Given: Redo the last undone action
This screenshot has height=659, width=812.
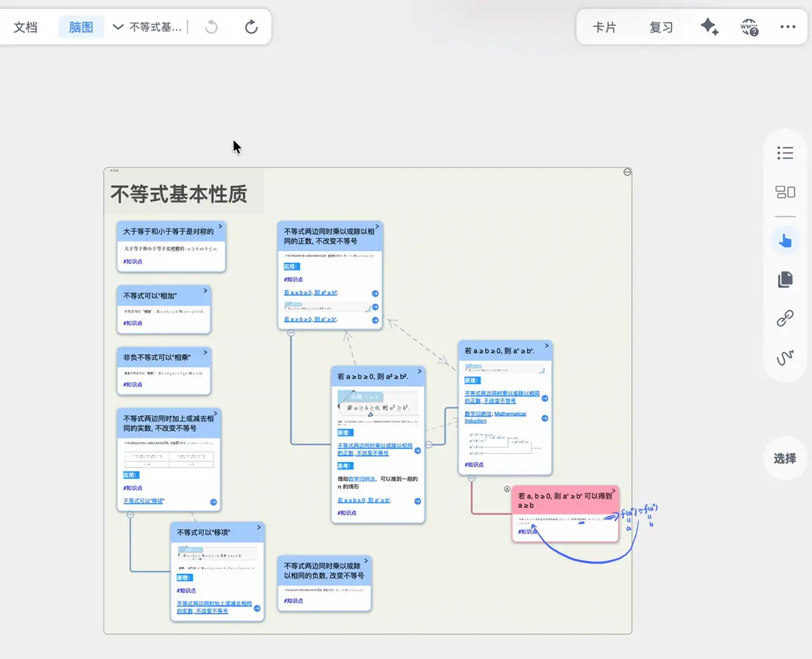Looking at the screenshot, I should click(251, 27).
